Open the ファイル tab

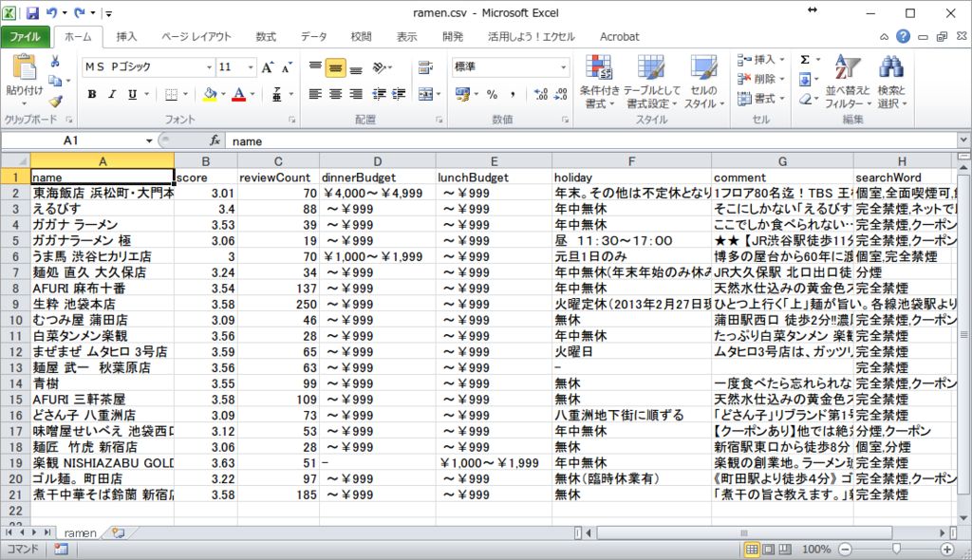click(x=25, y=37)
